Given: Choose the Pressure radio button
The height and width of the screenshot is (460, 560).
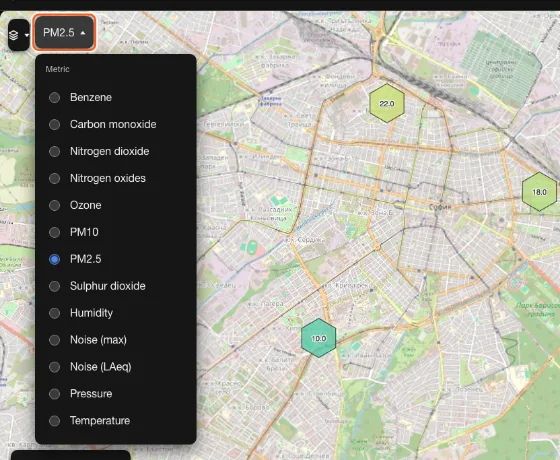Looking at the screenshot, I should tap(54, 394).
